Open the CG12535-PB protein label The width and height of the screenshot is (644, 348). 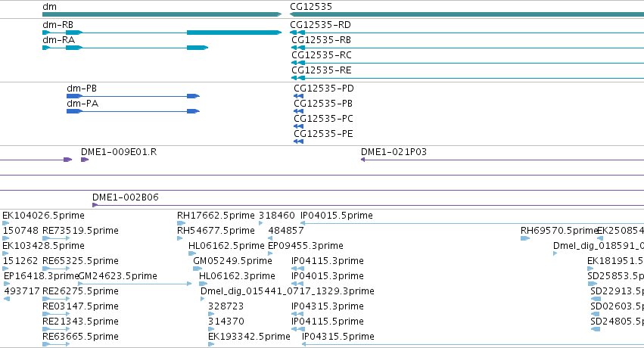pos(323,104)
